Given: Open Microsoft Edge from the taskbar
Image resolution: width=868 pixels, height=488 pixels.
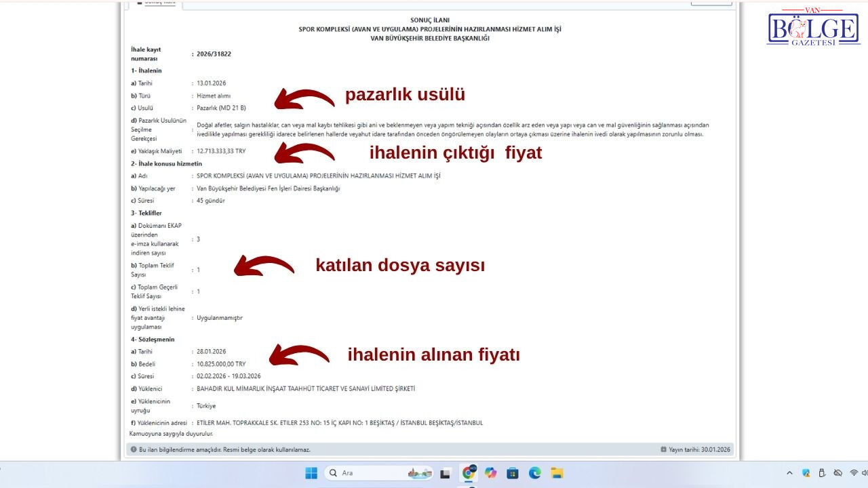Looking at the screenshot, I should pyautogui.click(x=535, y=473).
